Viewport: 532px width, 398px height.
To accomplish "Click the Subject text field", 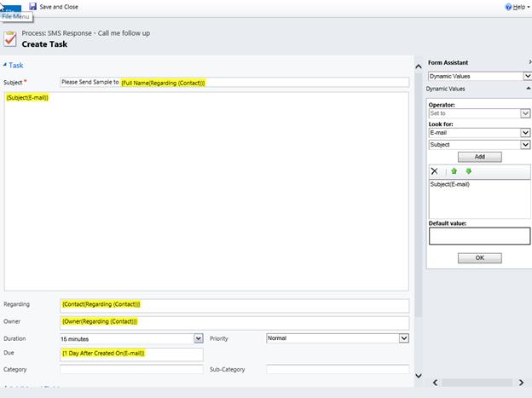I will click(x=234, y=83).
